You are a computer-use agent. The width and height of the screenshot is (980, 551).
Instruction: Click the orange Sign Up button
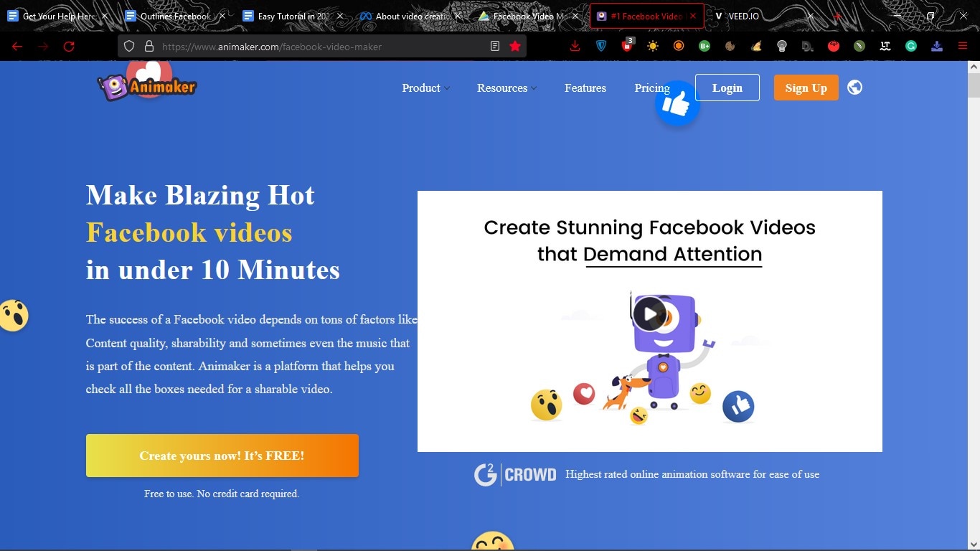[806, 88]
